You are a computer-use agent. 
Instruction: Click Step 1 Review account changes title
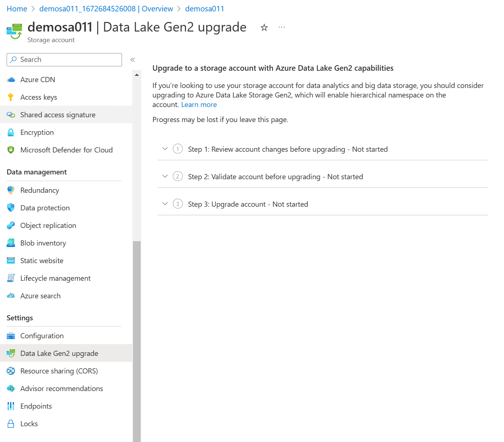[x=288, y=149]
